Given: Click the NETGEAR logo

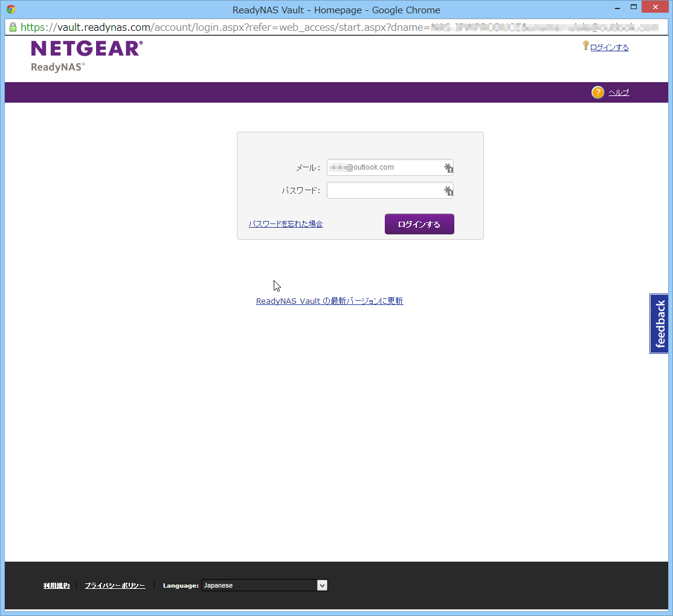Looking at the screenshot, I should coord(87,49).
